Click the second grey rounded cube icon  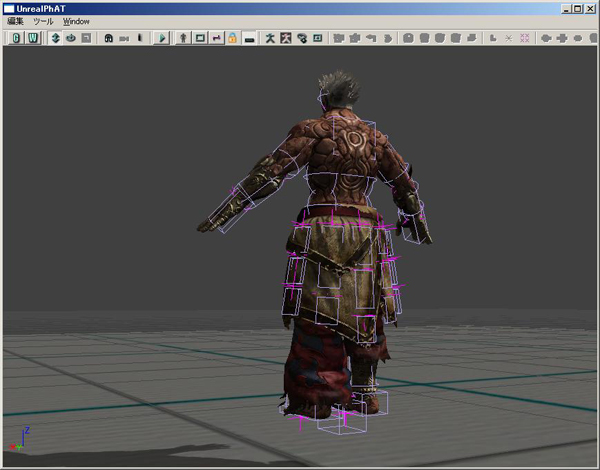point(424,38)
